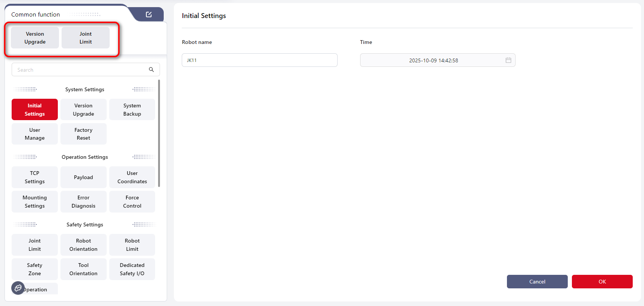Open Joint Limit shortcut in Common function
The image size is (644, 306).
pyautogui.click(x=86, y=38)
